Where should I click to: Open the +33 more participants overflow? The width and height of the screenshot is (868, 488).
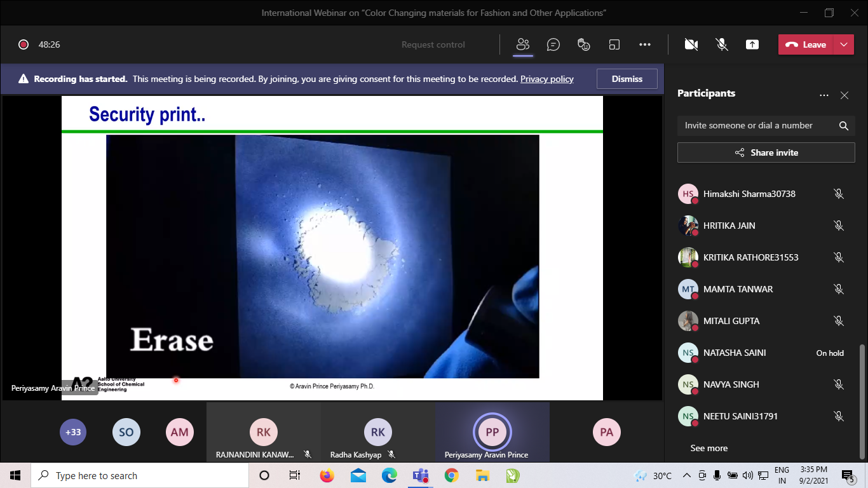[73, 432]
